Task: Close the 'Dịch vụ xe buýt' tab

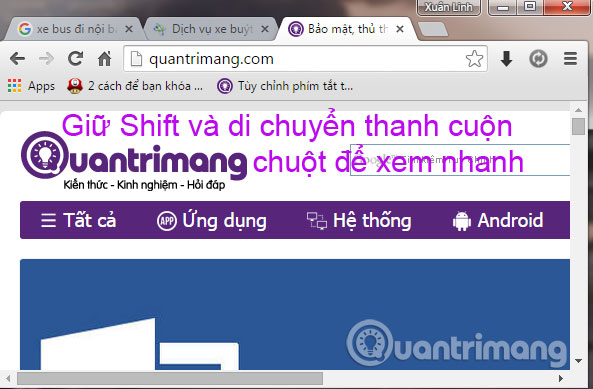Action: point(265,29)
